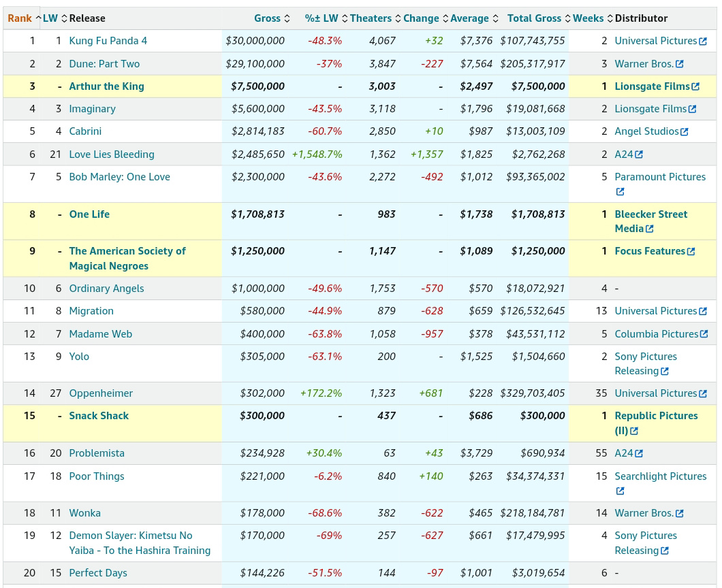Image resolution: width=722 pixels, height=588 pixels.
Task: Open Angel Studios distributor link
Action: (x=646, y=131)
